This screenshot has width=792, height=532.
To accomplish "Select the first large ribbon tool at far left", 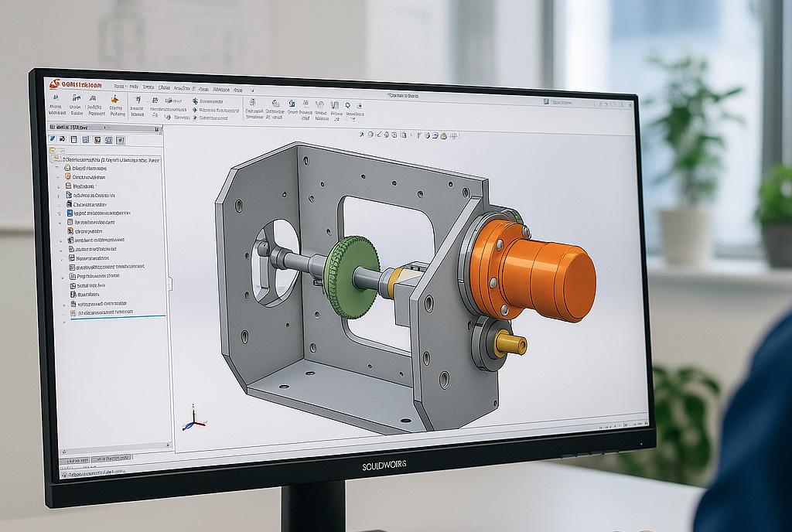I will click(56, 107).
